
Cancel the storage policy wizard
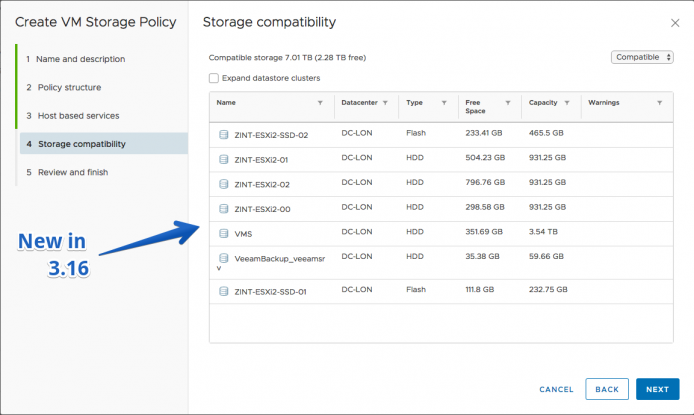pos(556,389)
